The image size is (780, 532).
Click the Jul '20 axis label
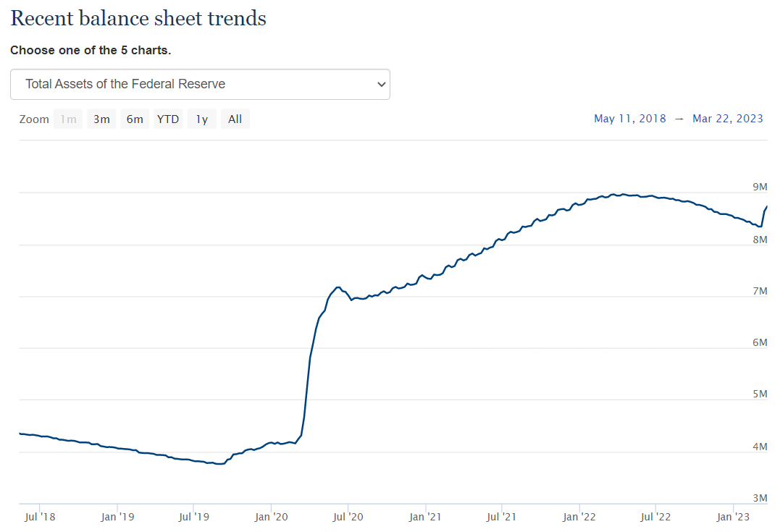[x=348, y=517]
